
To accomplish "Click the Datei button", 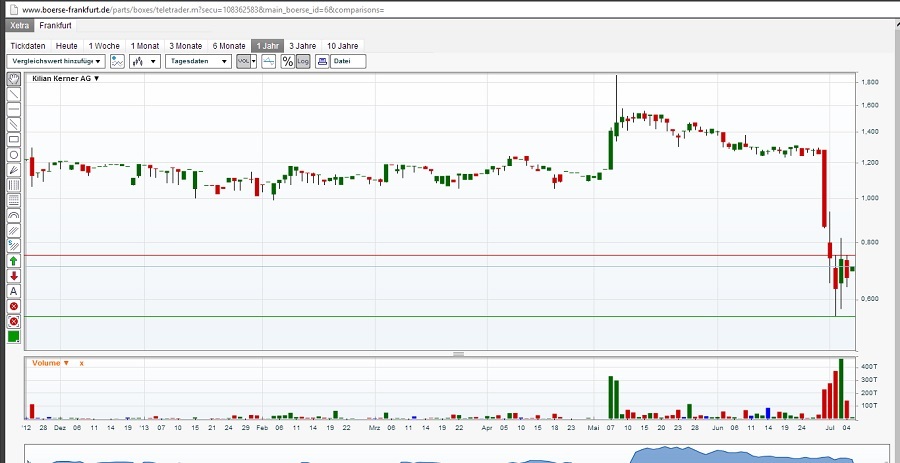I will (x=348, y=61).
